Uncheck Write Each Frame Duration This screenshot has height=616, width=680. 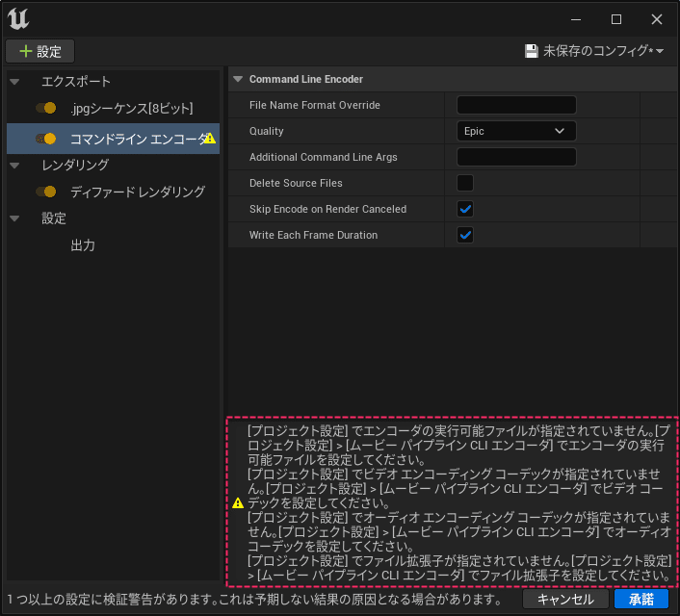click(x=465, y=235)
